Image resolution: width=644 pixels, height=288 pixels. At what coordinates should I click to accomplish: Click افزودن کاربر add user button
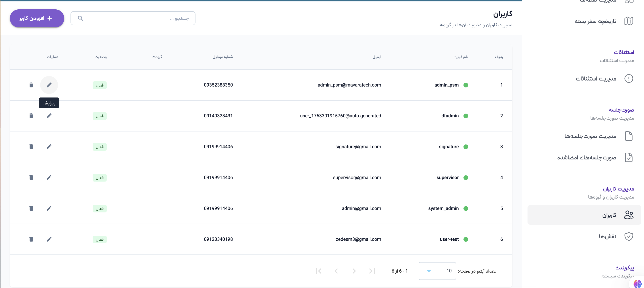pos(37,18)
